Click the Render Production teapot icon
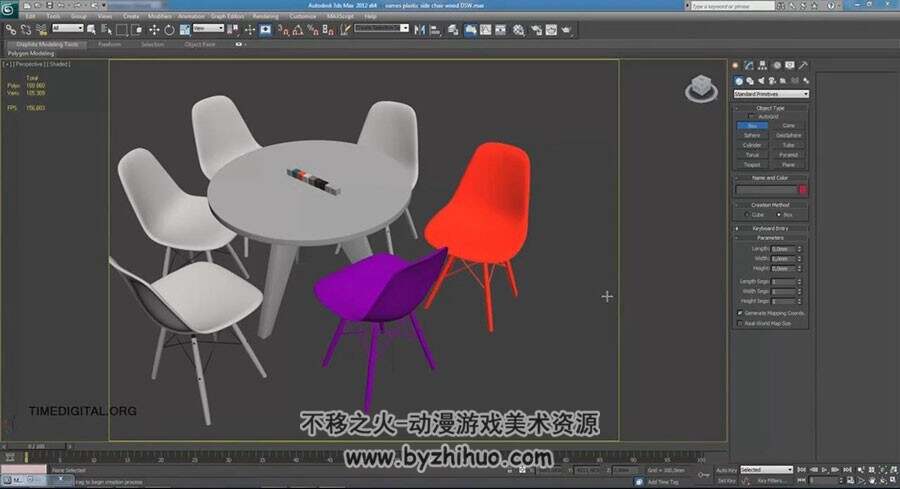The height and width of the screenshot is (489, 900). tap(567, 29)
